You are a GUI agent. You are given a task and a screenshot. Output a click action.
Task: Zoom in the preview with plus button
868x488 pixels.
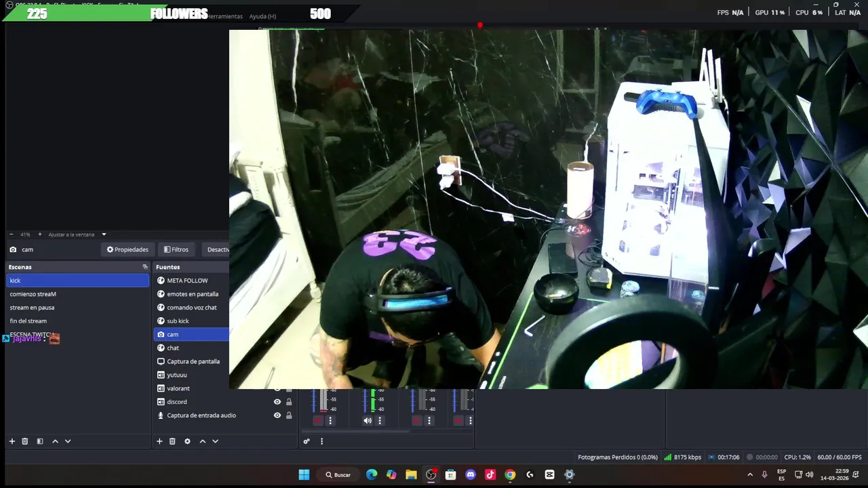click(x=39, y=235)
